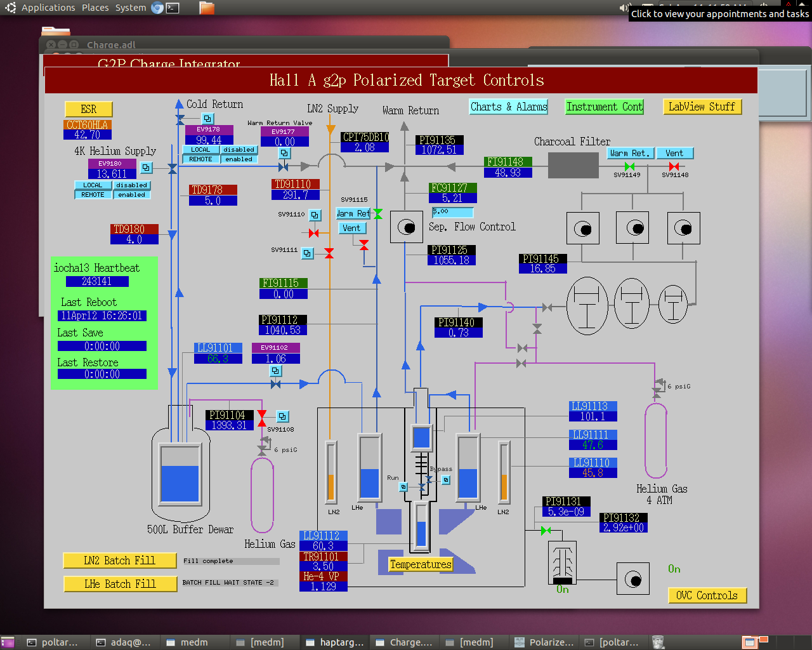Screen dimensions: 812x650
Task: Click the red SV91108 valve symbol
Action: tap(262, 418)
